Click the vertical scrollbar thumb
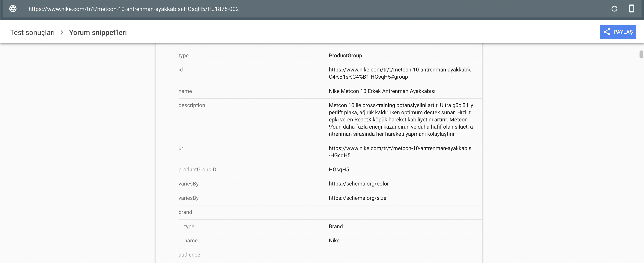Screen dimensions: 644x263 (641, 54)
